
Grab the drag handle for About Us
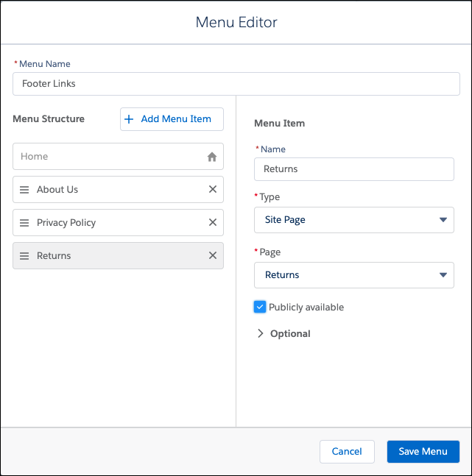click(x=24, y=190)
